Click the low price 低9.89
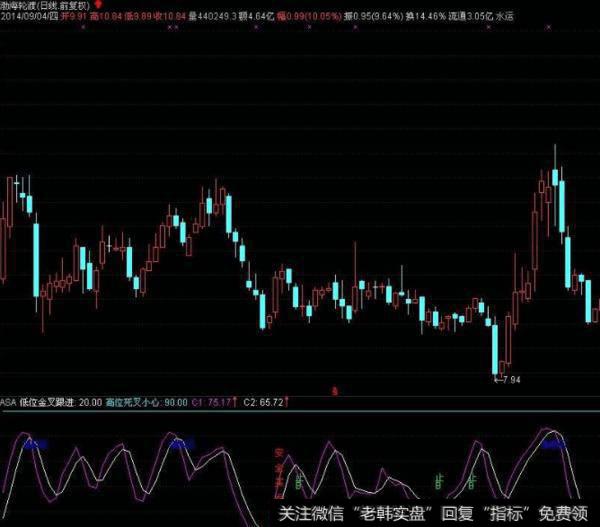Image resolution: width=600 pixels, height=527 pixels. [138, 16]
